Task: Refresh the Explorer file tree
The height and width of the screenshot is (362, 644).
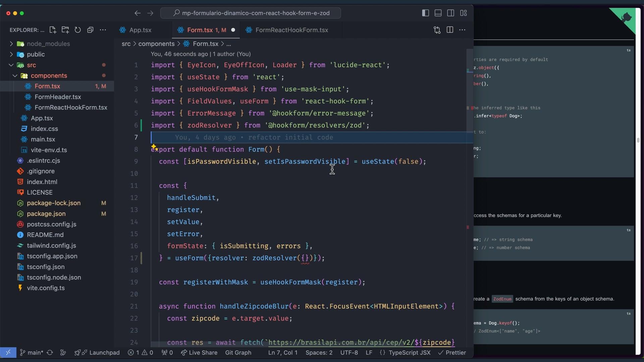Action: pyautogui.click(x=77, y=30)
